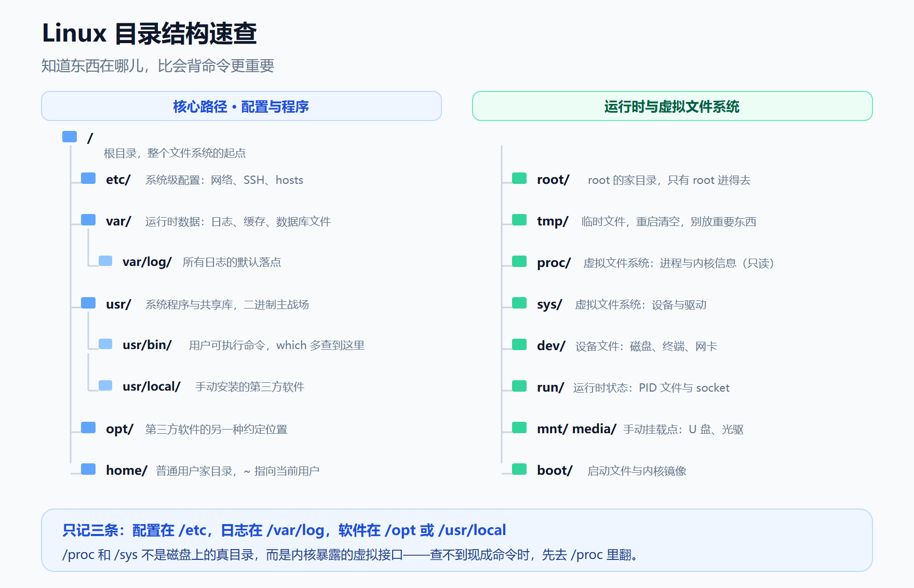Click the opt/ directory name

coord(119,429)
